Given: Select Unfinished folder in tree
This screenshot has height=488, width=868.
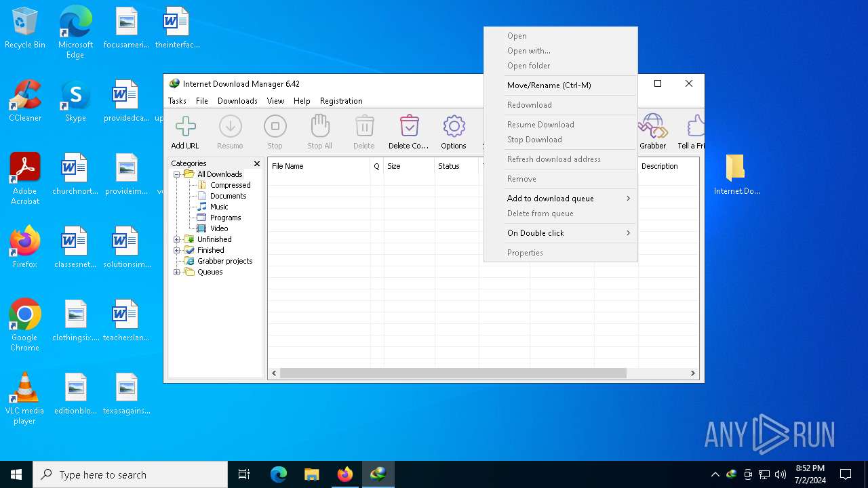Looking at the screenshot, I should 214,239.
